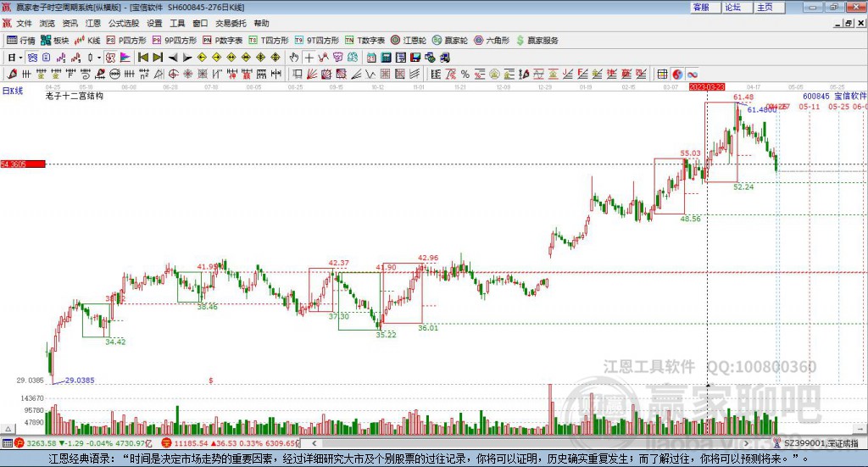The height and width of the screenshot is (467, 868).
Task: Click the red 54.3605 price label
Action: point(23,164)
